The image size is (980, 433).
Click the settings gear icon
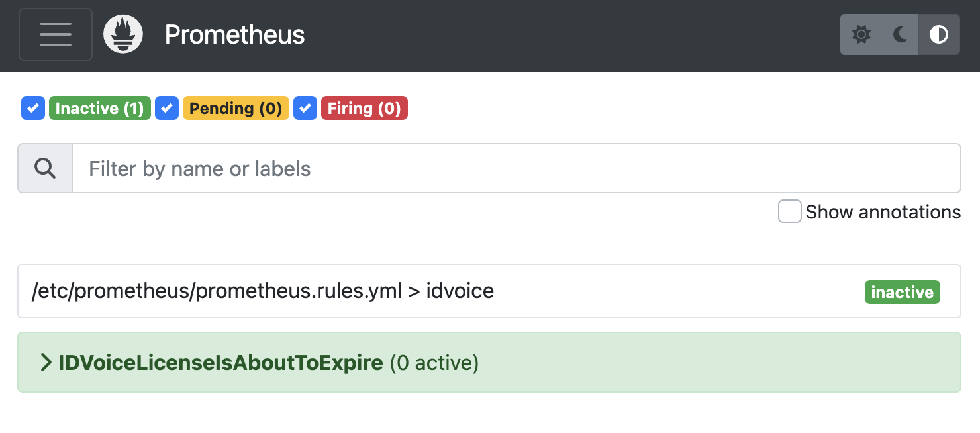861,34
